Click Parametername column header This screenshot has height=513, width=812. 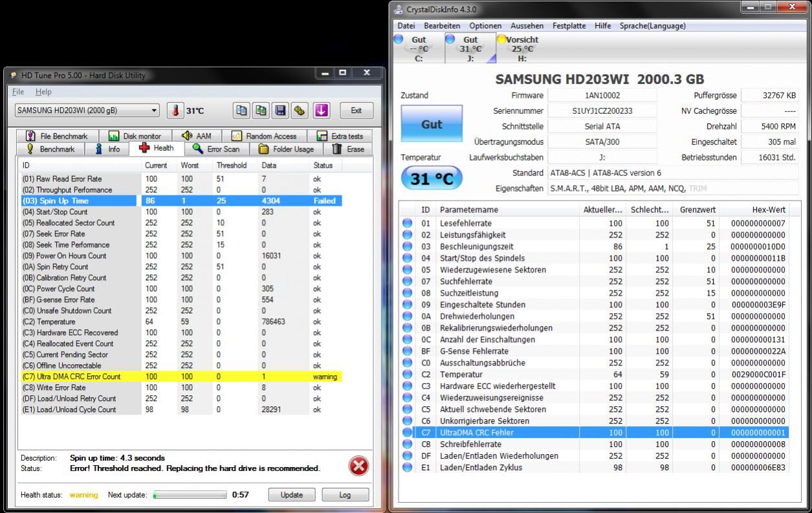point(508,210)
